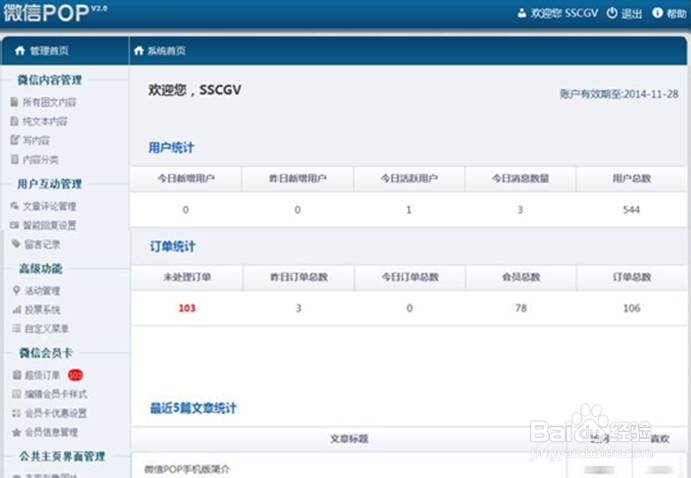Viewport: 691px width, 478px height.
Task: Click the user total value 544
Action: pos(631,210)
